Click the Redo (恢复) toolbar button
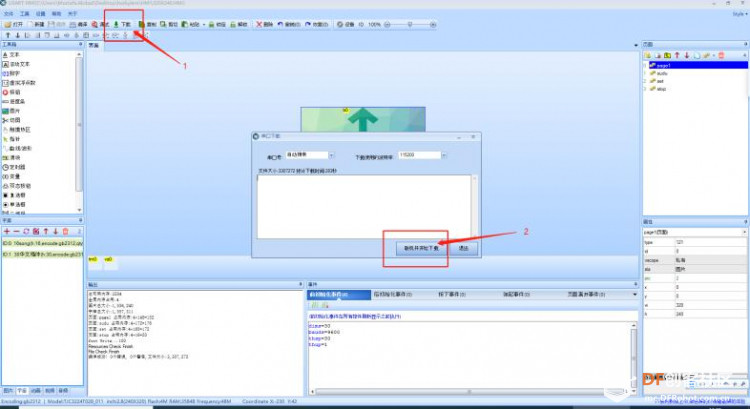The width and height of the screenshot is (750, 409). 316,24
